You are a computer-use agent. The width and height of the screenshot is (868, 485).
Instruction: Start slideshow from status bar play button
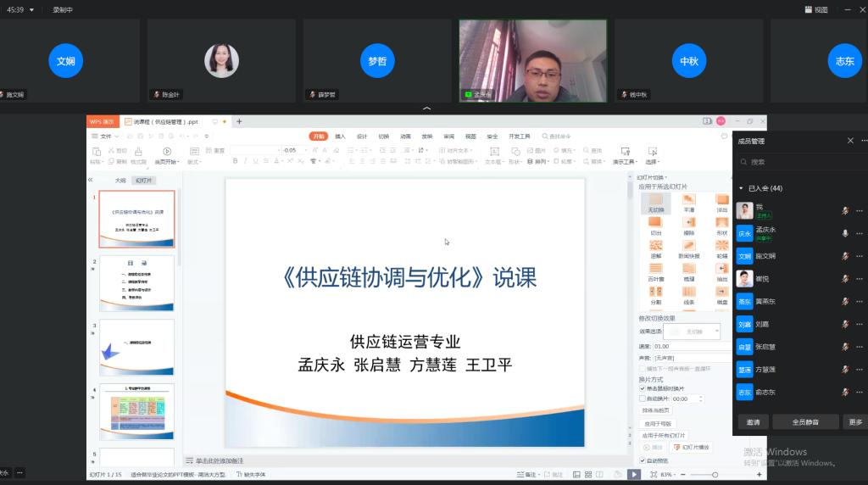click(x=634, y=475)
